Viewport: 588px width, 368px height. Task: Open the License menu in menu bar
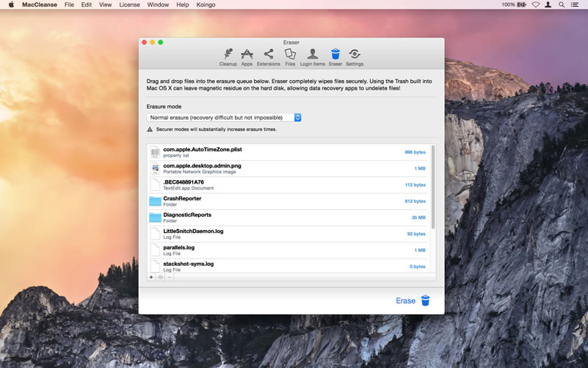(129, 4)
